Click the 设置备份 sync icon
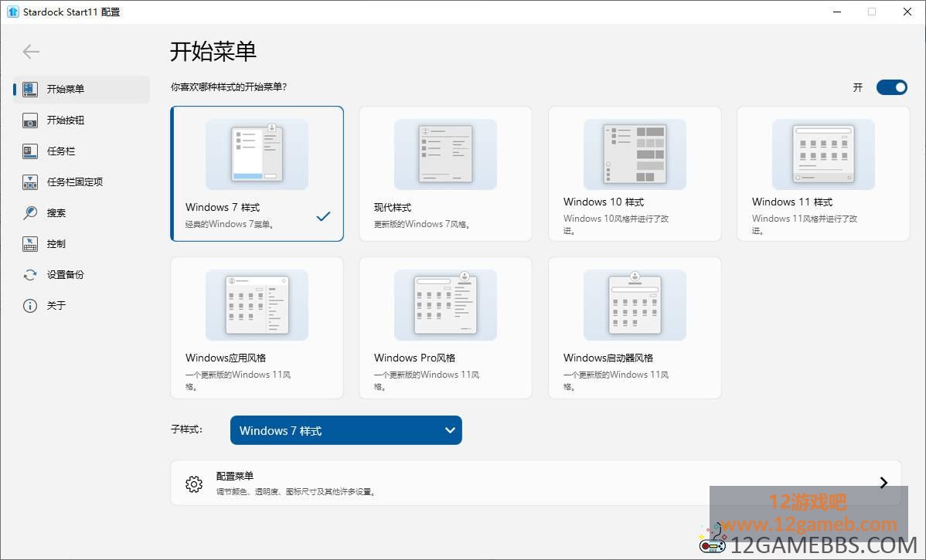 click(x=30, y=275)
